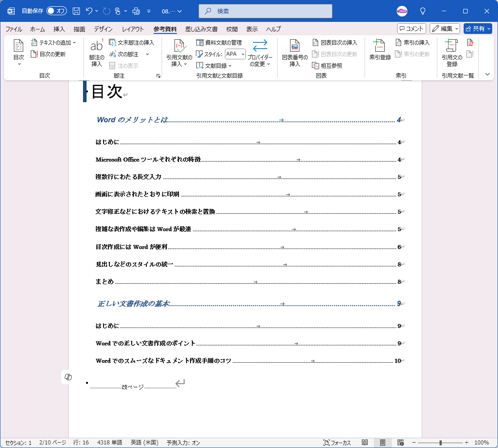Switch to print layout view icon
This screenshot has height=448, width=498.
point(383,443)
